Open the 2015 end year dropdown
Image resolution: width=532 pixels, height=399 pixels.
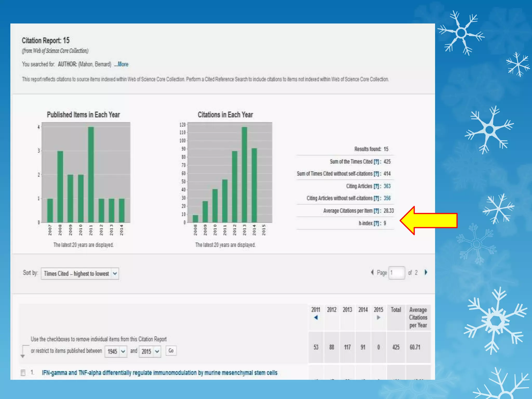[x=150, y=351]
